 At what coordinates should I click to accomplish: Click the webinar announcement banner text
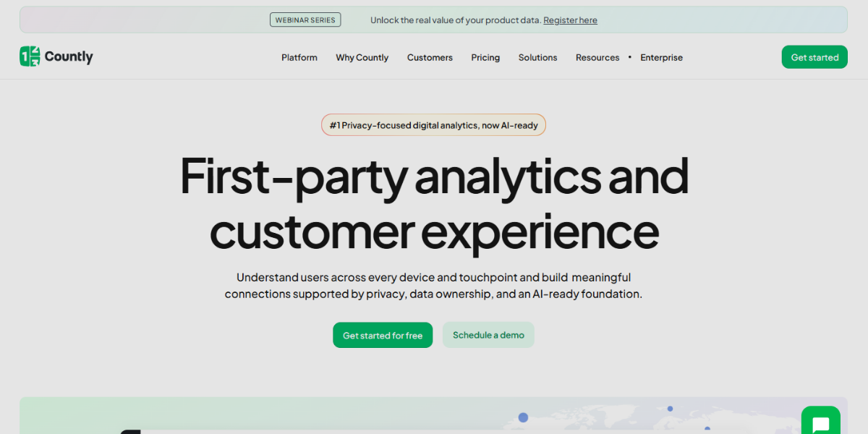(x=455, y=20)
